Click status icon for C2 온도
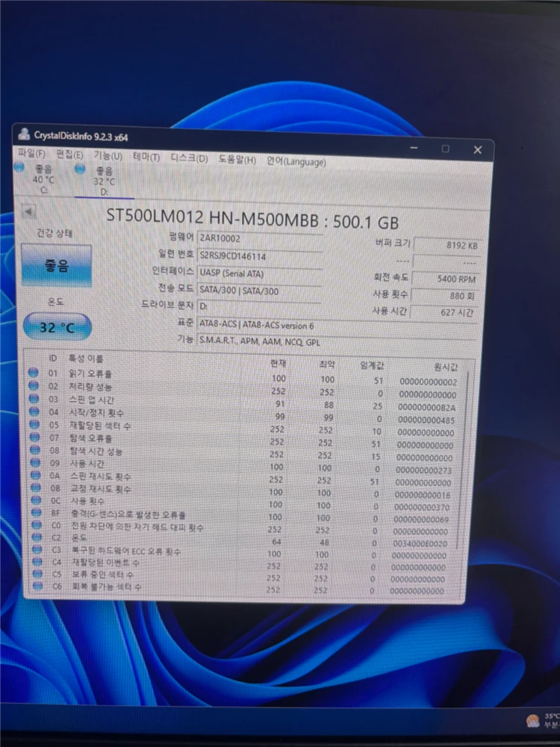 click(x=37, y=537)
